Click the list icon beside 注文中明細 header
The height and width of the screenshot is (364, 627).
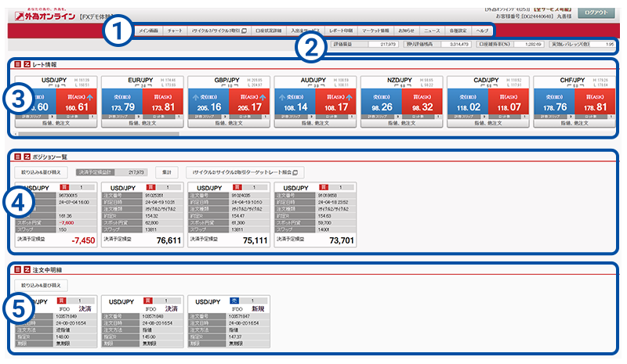click(x=17, y=270)
